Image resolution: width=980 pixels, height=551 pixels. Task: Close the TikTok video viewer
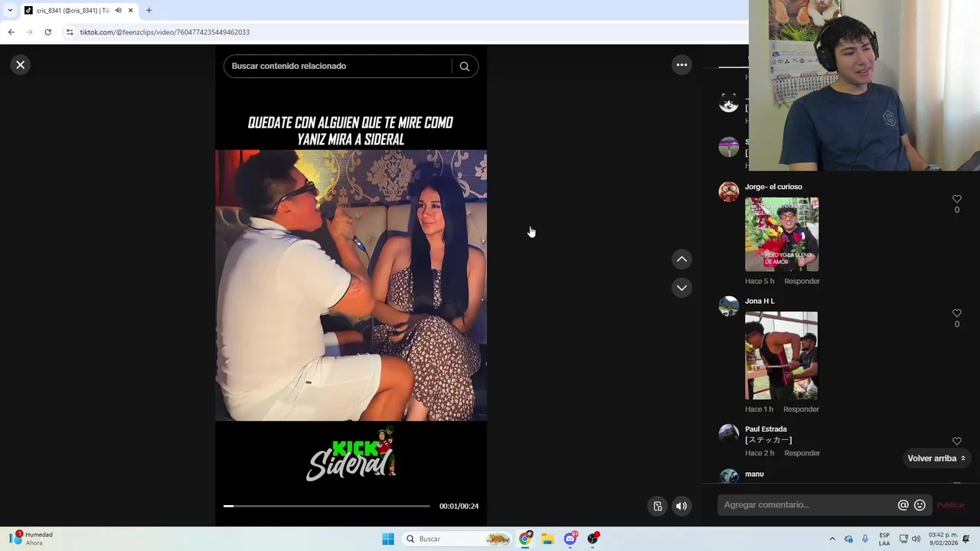pos(21,65)
